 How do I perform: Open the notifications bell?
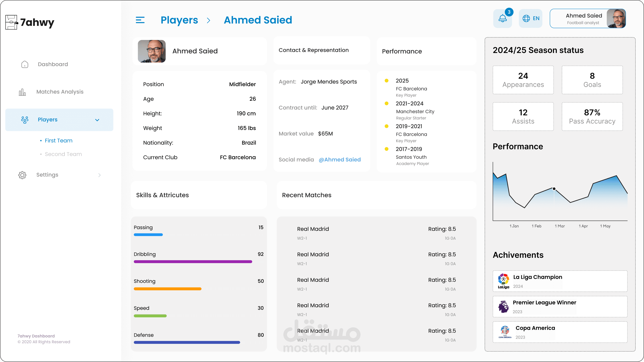point(502,19)
